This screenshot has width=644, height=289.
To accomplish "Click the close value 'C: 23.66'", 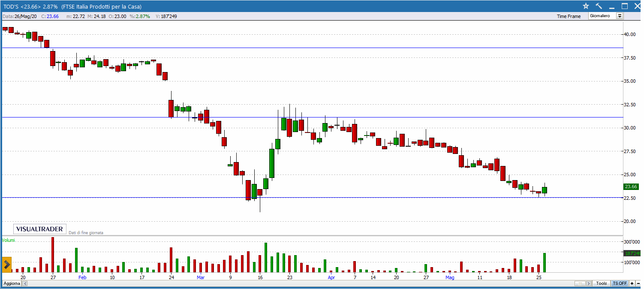I will point(50,16).
